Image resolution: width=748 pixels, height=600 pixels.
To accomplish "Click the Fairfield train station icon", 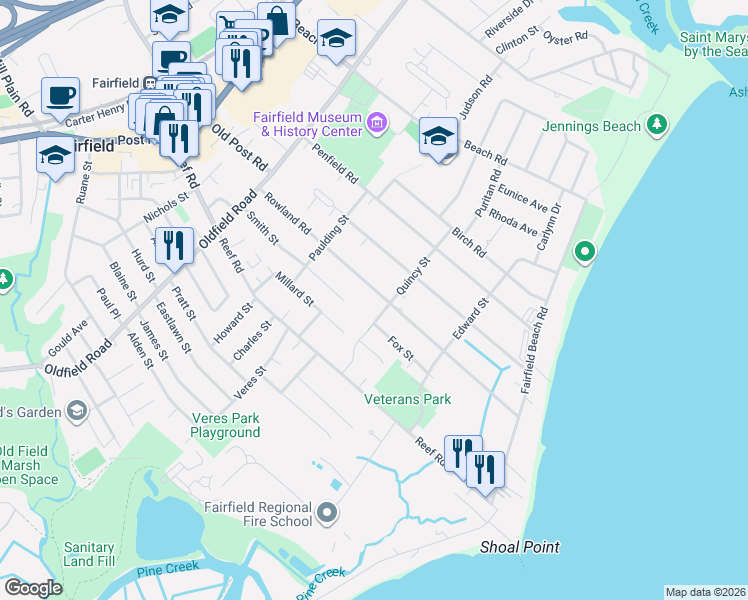I will pos(150,83).
